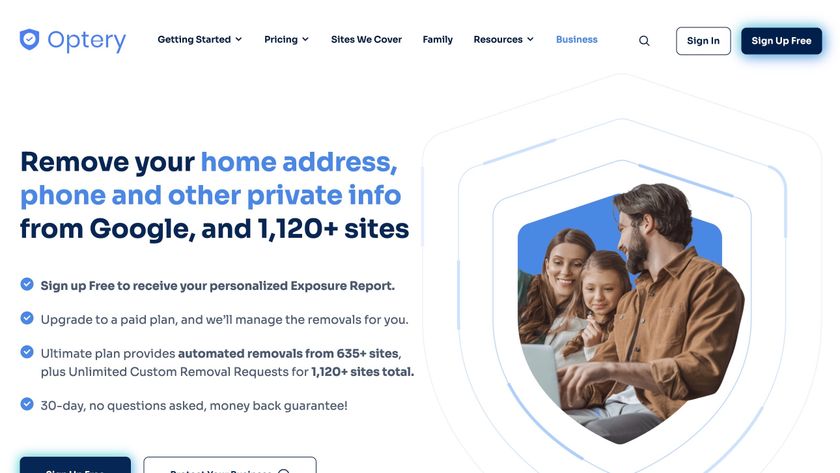
Task: Open the Family menu item
Action: click(438, 39)
